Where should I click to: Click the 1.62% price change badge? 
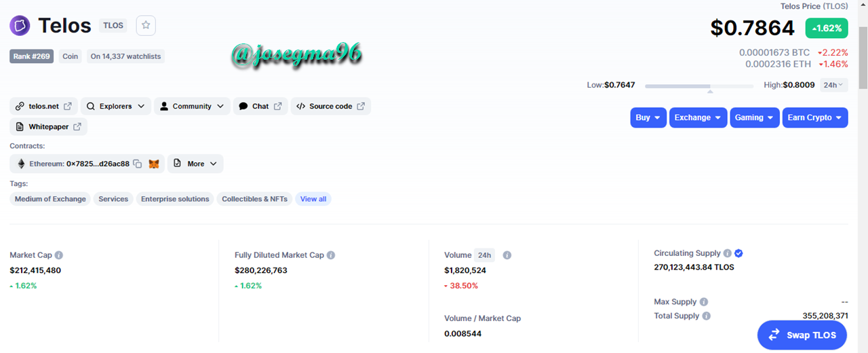827,29
